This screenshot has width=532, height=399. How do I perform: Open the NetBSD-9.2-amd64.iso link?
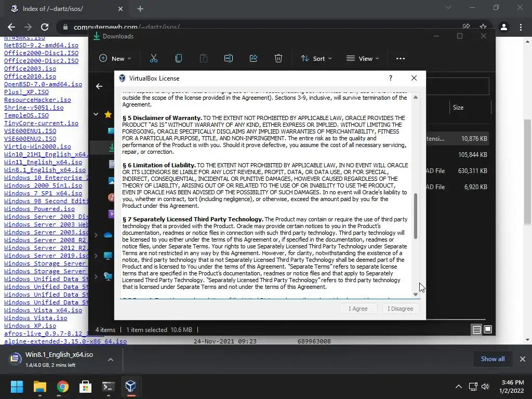coord(41,45)
